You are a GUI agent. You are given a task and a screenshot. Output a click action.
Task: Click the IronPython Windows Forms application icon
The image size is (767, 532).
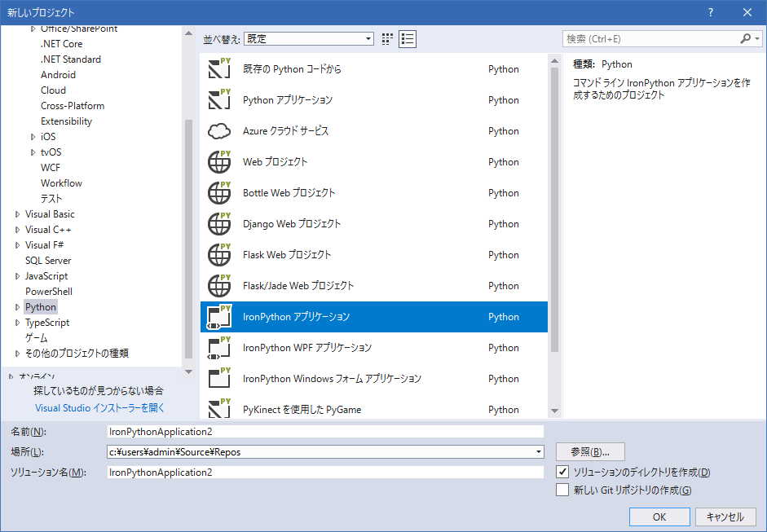pos(219,379)
